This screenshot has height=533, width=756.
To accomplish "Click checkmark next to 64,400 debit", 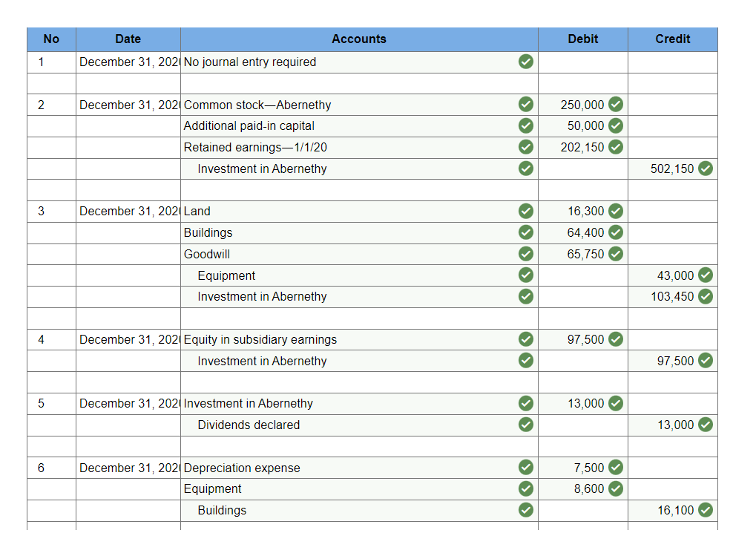I will coord(615,232).
